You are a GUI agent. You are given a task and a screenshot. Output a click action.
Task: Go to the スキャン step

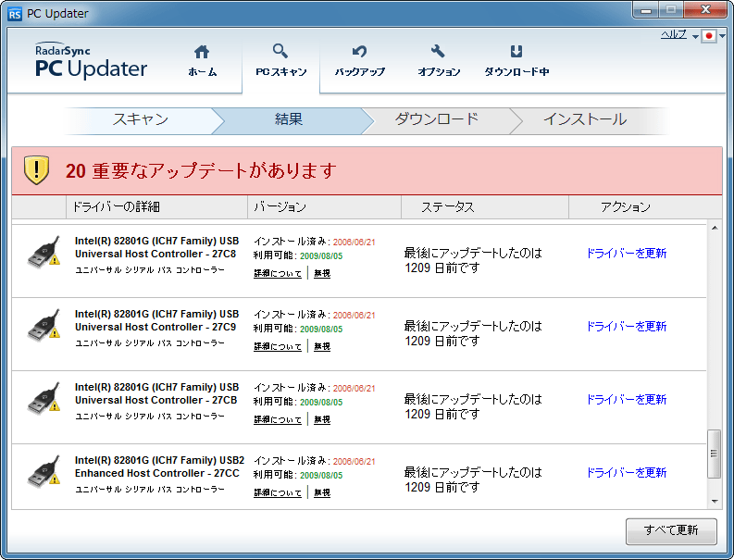pos(140,119)
